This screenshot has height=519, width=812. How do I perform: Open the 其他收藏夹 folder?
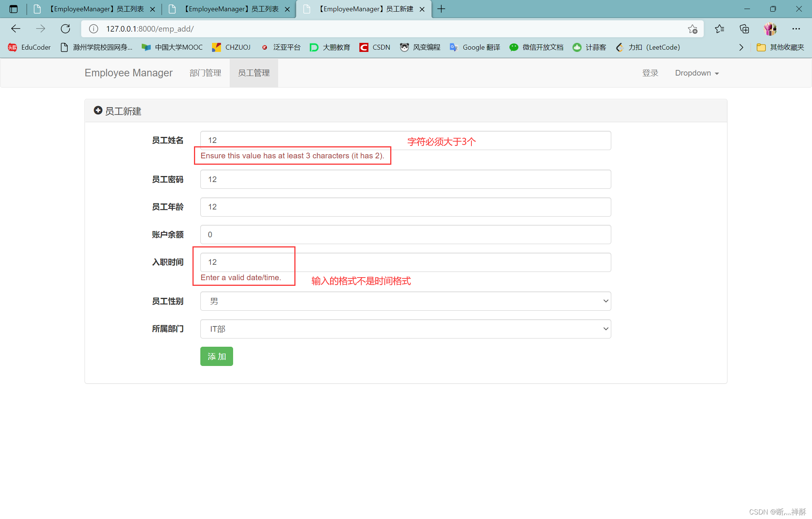click(780, 47)
